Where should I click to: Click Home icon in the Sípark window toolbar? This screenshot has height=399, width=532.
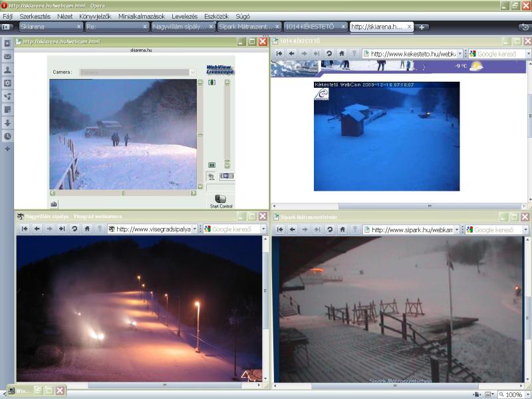(x=342, y=229)
